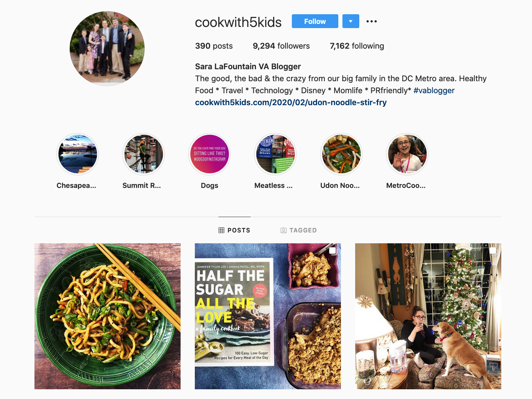
Task: Click the multi-photo icon on Christmas tree post
Action: [x=493, y=251]
